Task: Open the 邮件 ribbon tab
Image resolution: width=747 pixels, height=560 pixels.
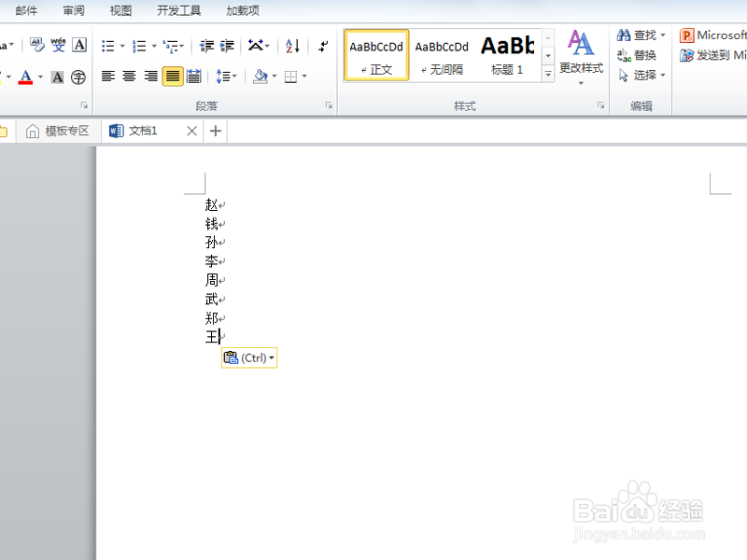Action: (x=26, y=10)
